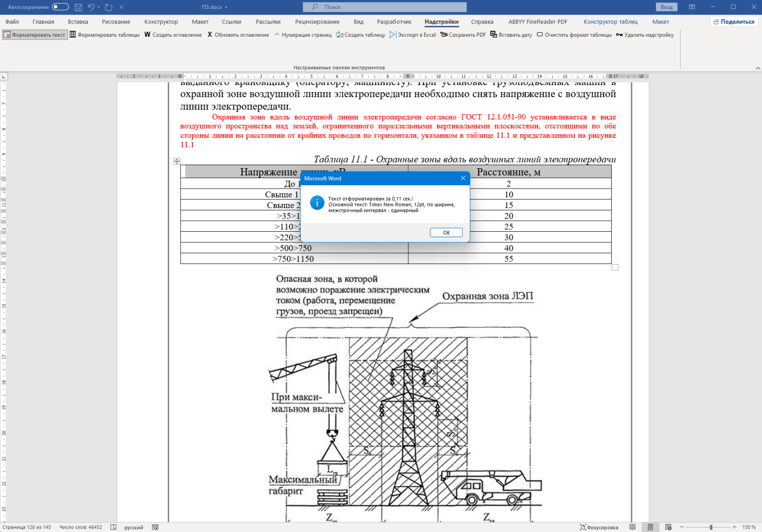Click the Save PDF toolbar icon
Image resolution: width=762 pixels, height=532 pixels.
tap(444, 35)
